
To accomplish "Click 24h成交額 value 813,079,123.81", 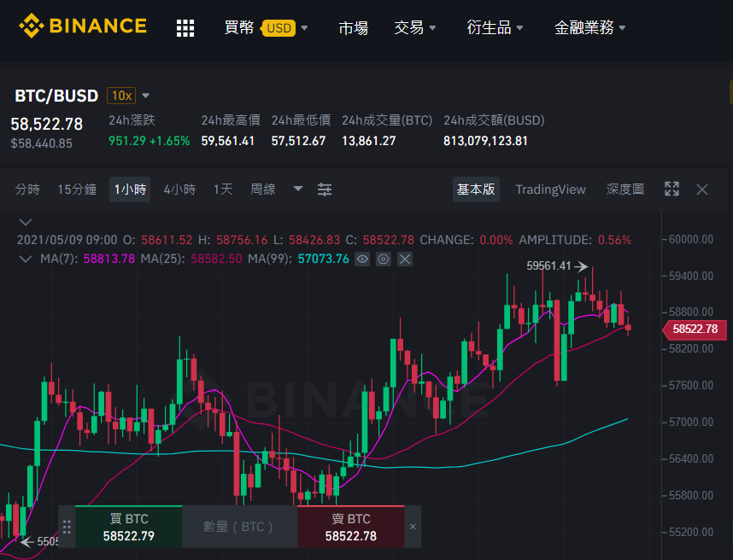I will point(485,141).
